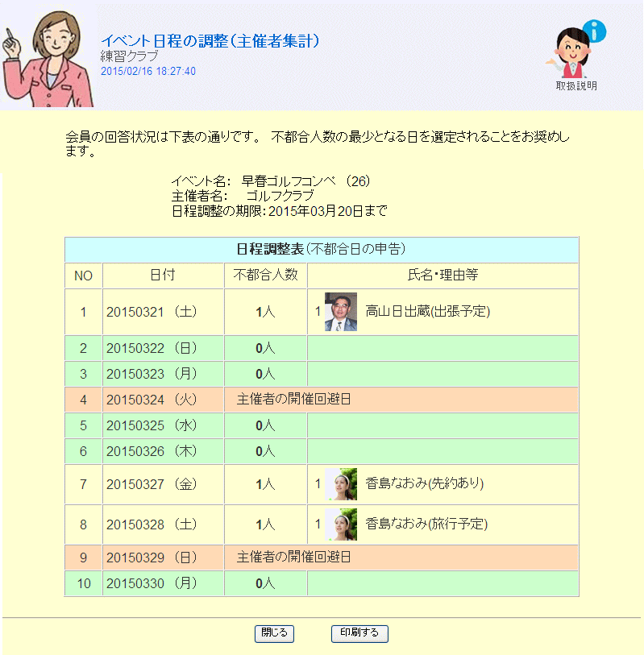Viewport: 644px width, 655px height.
Task: Select date cell 20150326 (木)
Action: tap(163, 451)
